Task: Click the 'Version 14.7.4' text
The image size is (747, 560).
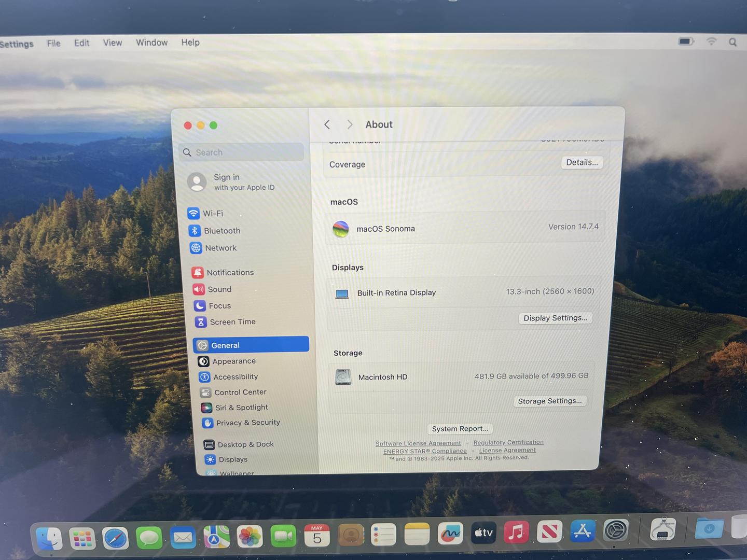Action: tap(573, 227)
